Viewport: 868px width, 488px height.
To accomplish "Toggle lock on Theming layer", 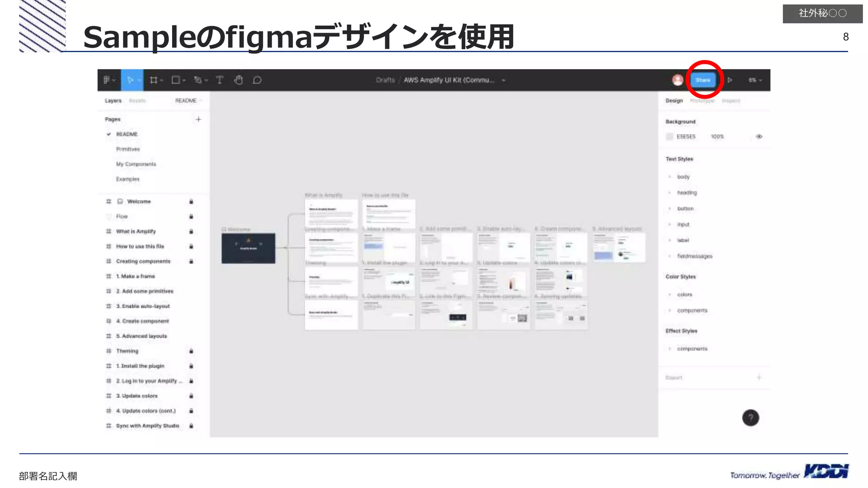I will coord(191,351).
